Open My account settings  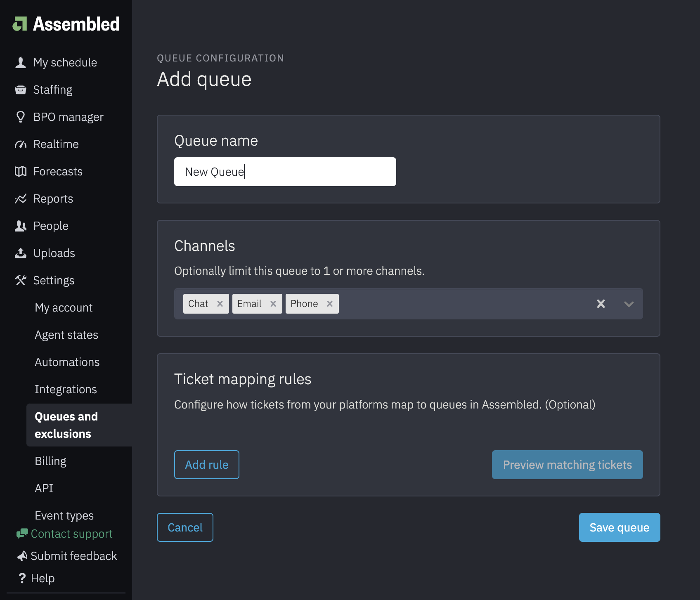pos(64,307)
